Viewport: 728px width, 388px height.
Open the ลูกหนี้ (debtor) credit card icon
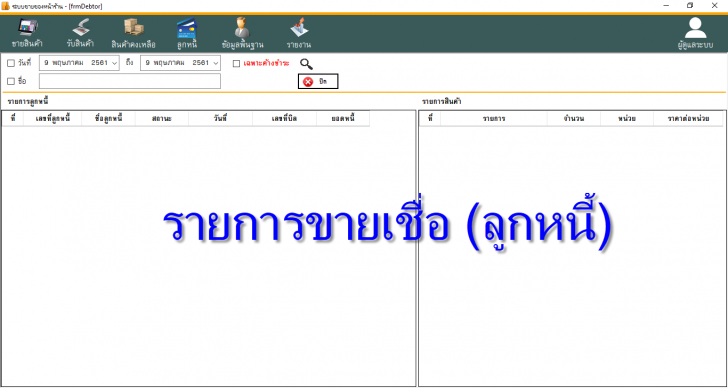[x=187, y=33]
